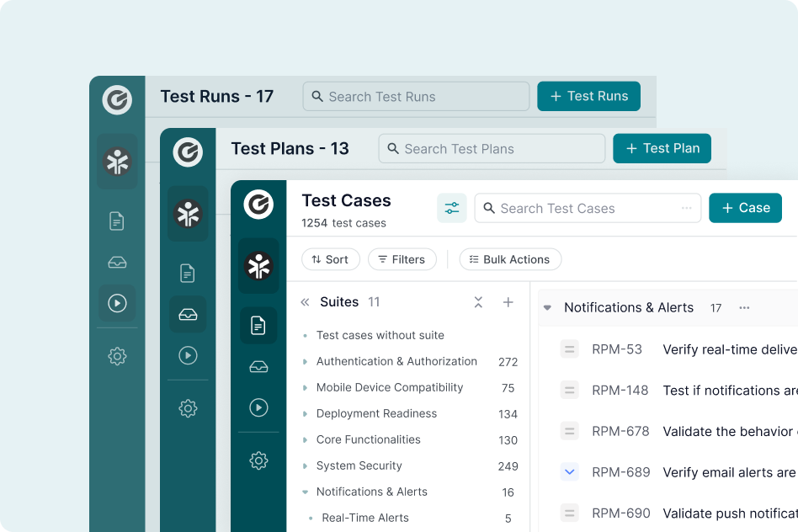Open Bulk Actions
The height and width of the screenshot is (532, 798).
pyautogui.click(x=510, y=259)
